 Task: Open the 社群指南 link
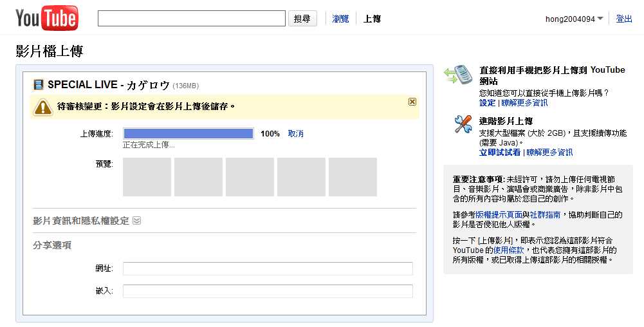pos(545,214)
